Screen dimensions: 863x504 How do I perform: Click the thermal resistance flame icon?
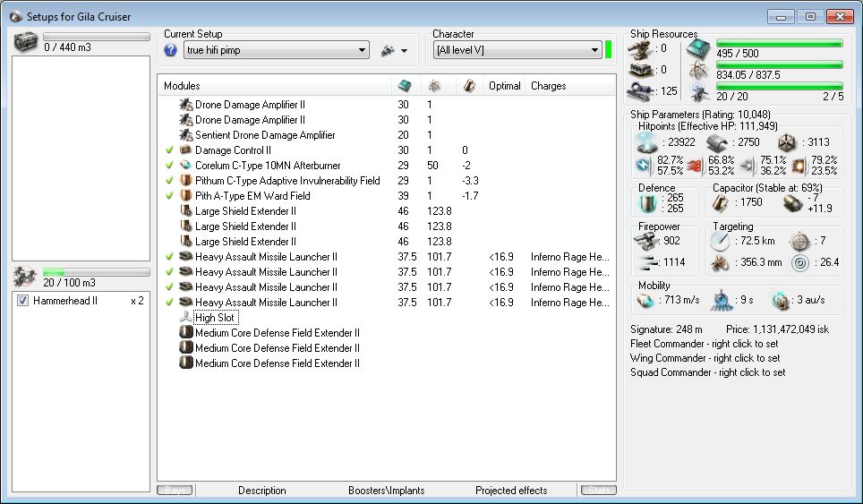pos(696,165)
